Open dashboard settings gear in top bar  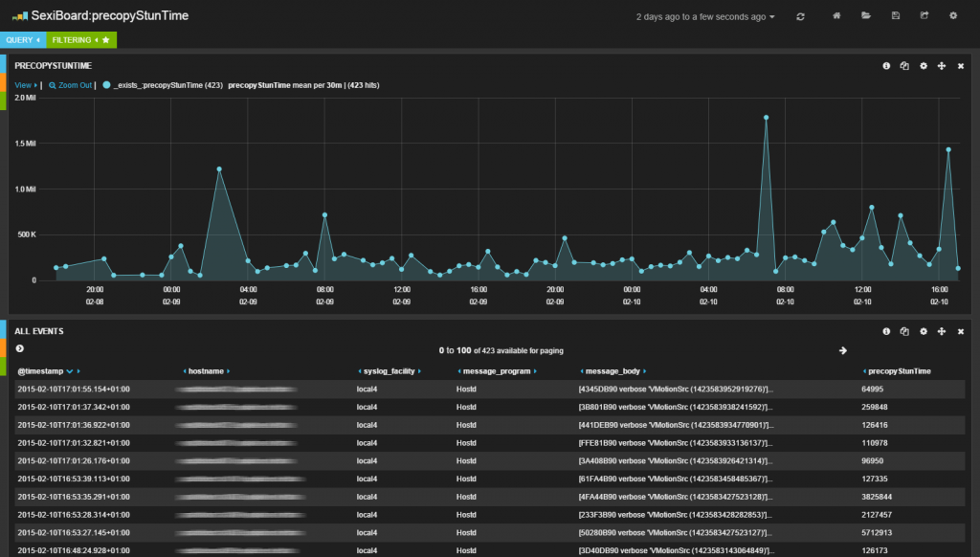pyautogui.click(x=952, y=16)
